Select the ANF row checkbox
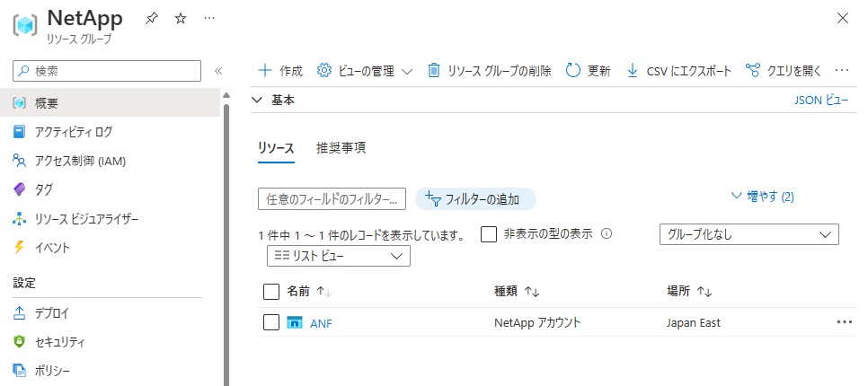868x386 pixels. point(271,322)
